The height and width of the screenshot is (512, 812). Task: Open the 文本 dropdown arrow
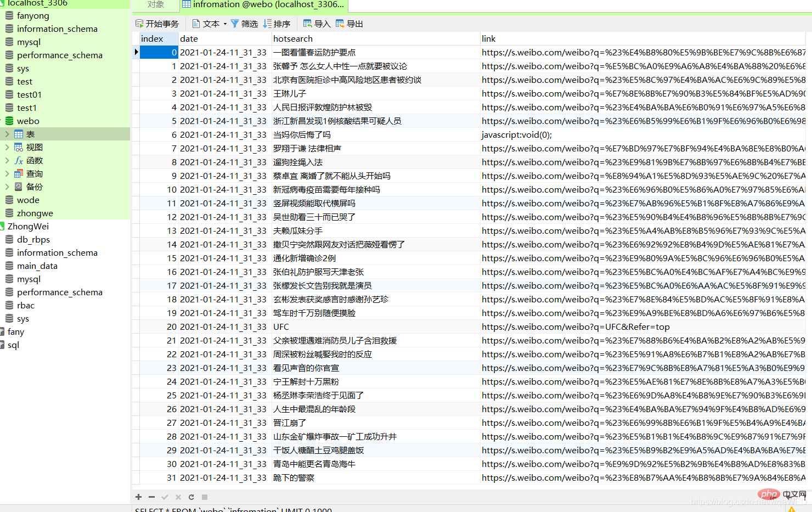(x=225, y=24)
